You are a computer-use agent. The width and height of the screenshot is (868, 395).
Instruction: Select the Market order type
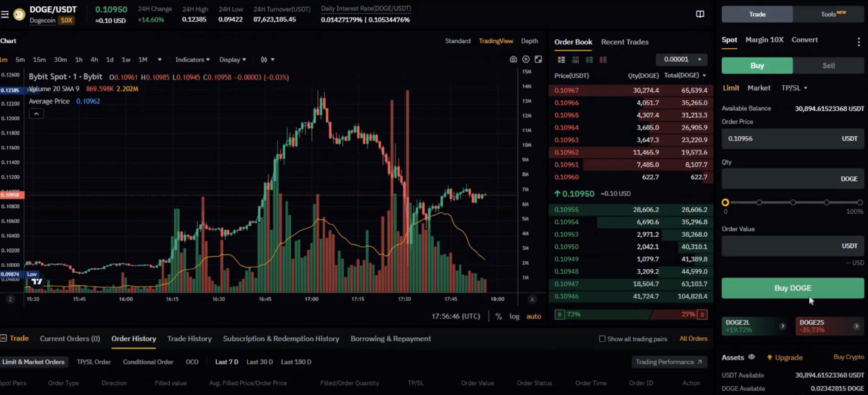tap(759, 88)
